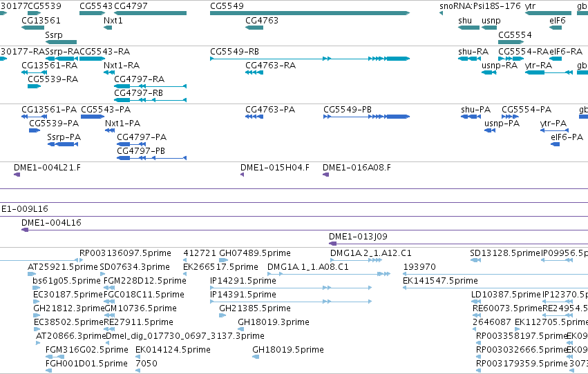Click the CG4763-RA transcript label
This screenshot has height=374, width=588.
point(270,66)
